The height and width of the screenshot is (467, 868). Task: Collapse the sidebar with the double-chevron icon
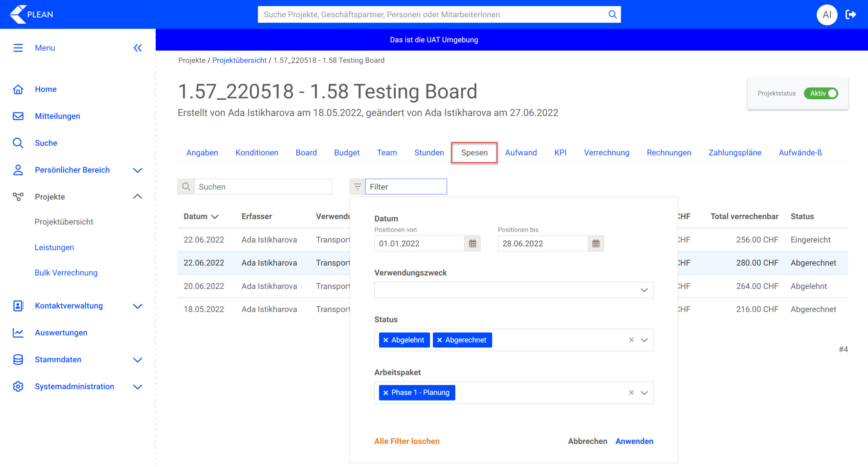pos(137,48)
